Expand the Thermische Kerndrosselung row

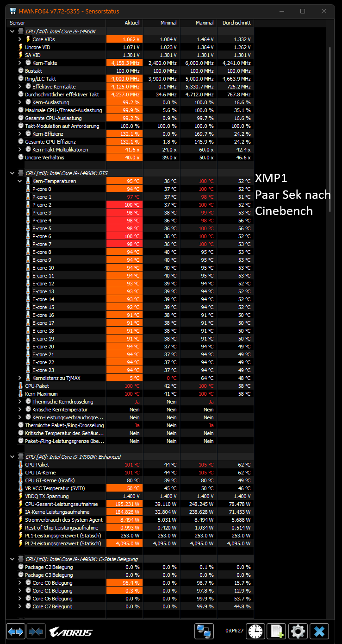click(20, 402)
